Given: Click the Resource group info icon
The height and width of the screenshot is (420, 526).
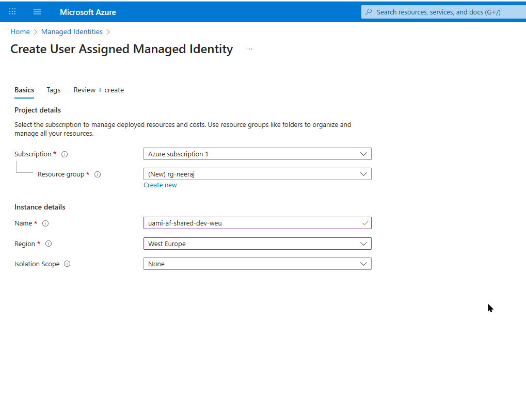Looking at the screenshot, I should point(98,174).
